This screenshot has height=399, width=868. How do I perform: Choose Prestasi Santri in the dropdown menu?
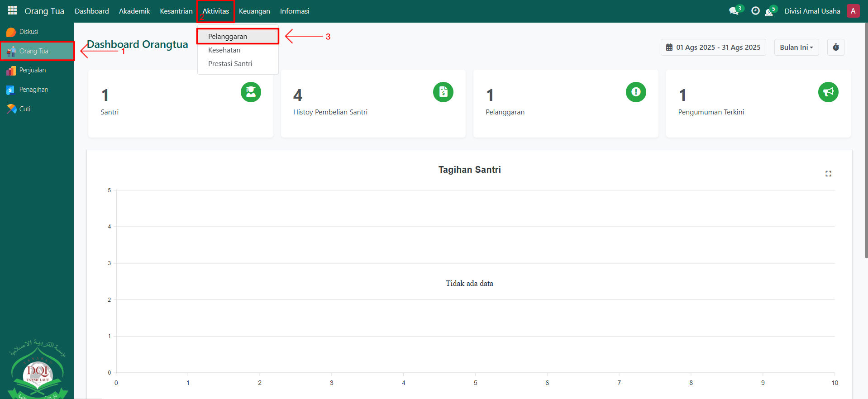click(x=230, y=64)
